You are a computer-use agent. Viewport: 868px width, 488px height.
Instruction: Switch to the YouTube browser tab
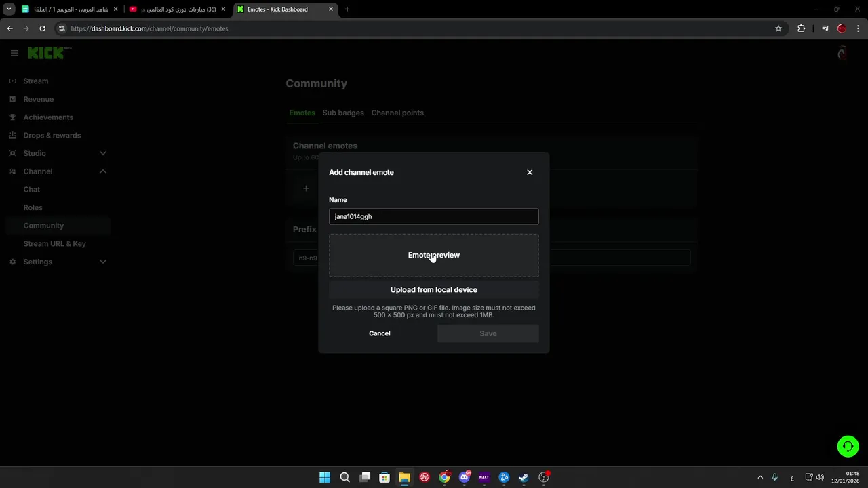point(178,9)
